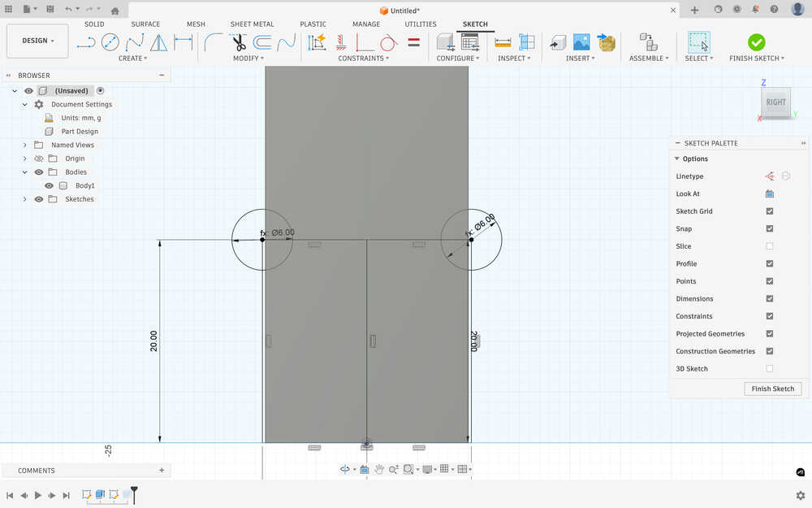This screenshot has height=508, width=812.
Task: Switch to the MESH tab
Action: pyautogui.click(x=196, y=24)
